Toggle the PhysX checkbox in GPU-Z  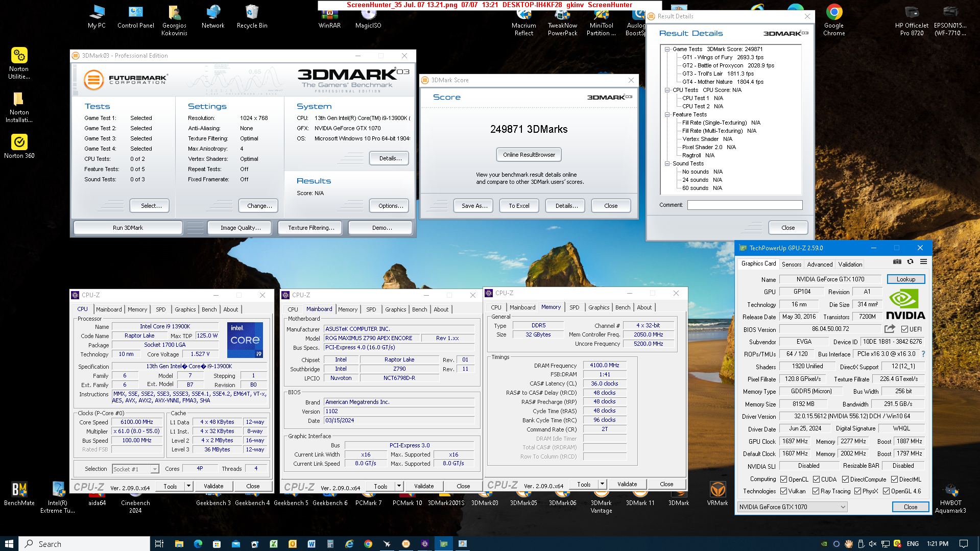click(857, 491)
